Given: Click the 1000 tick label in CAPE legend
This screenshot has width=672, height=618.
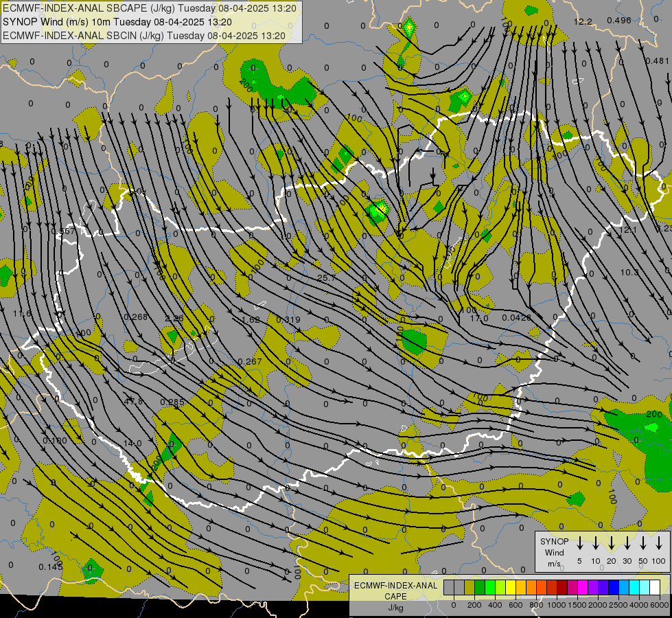Looking at the screenshot, I should click(x=556, y=605).
